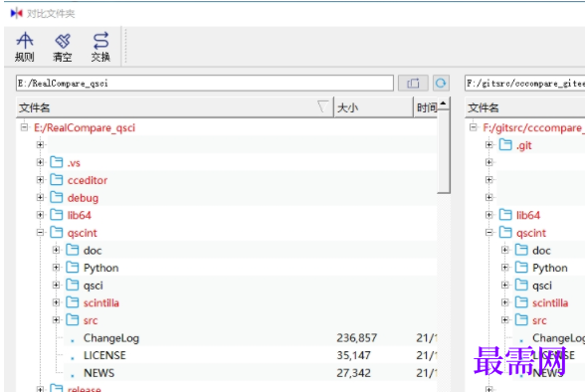Click the right pane 文件名 column header

pos(525,107)
